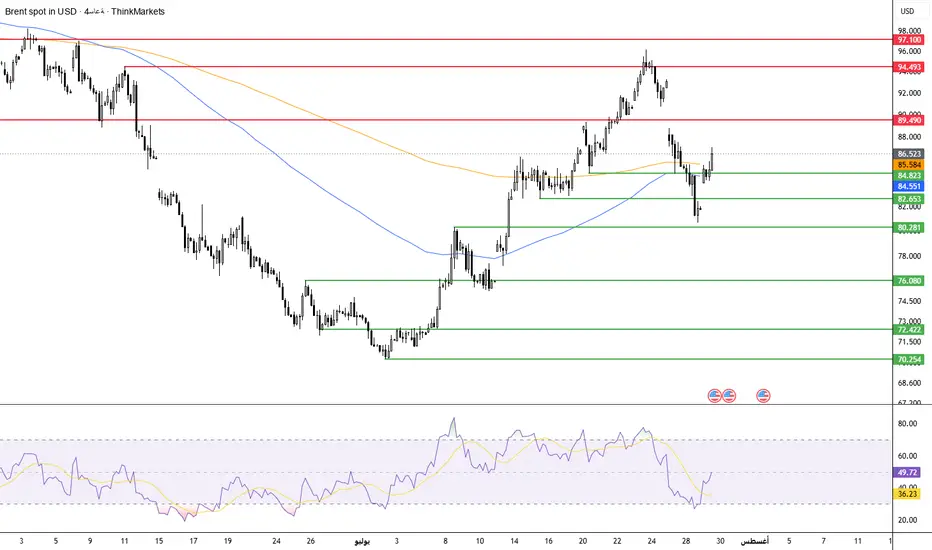Click date 17 on the time axis
932x550 pixels.
(x=193, y=541)
